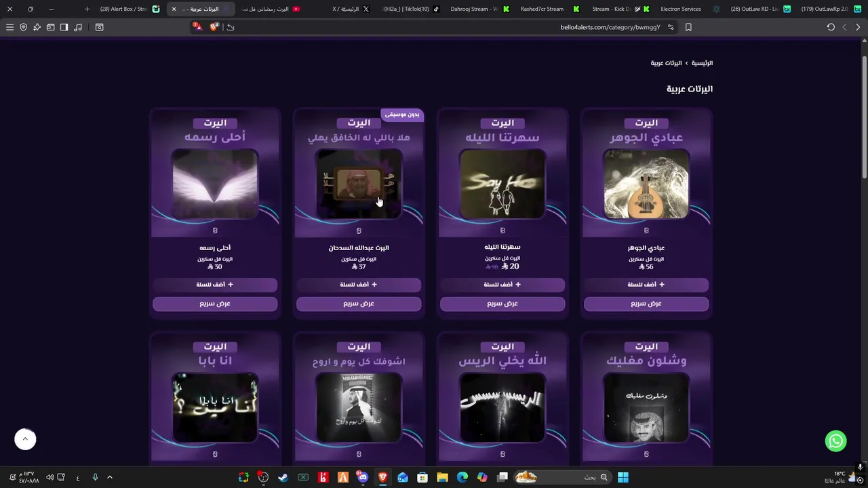Open the Brave Rewards triangle icon

pos(198,27)
